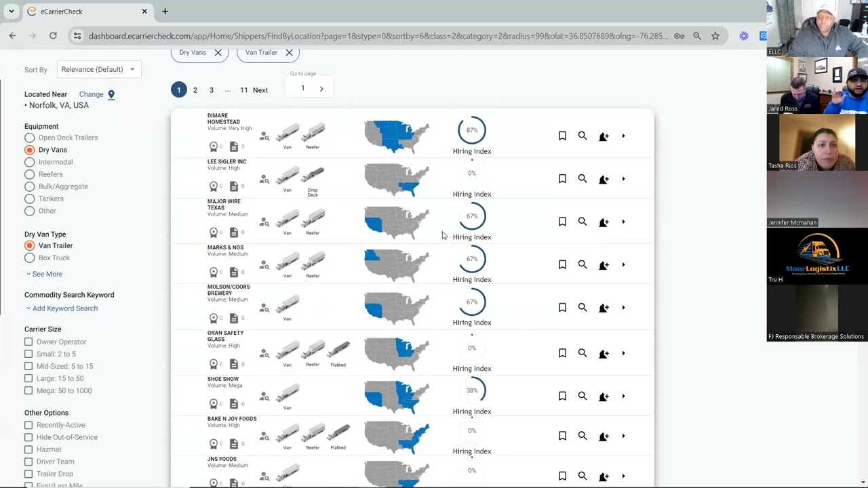This screenshot has width=868, height=488.
Task: Bookmark the LEE SIGLER INC shipper
Action: pyautogui.click(x=562, y=178)
